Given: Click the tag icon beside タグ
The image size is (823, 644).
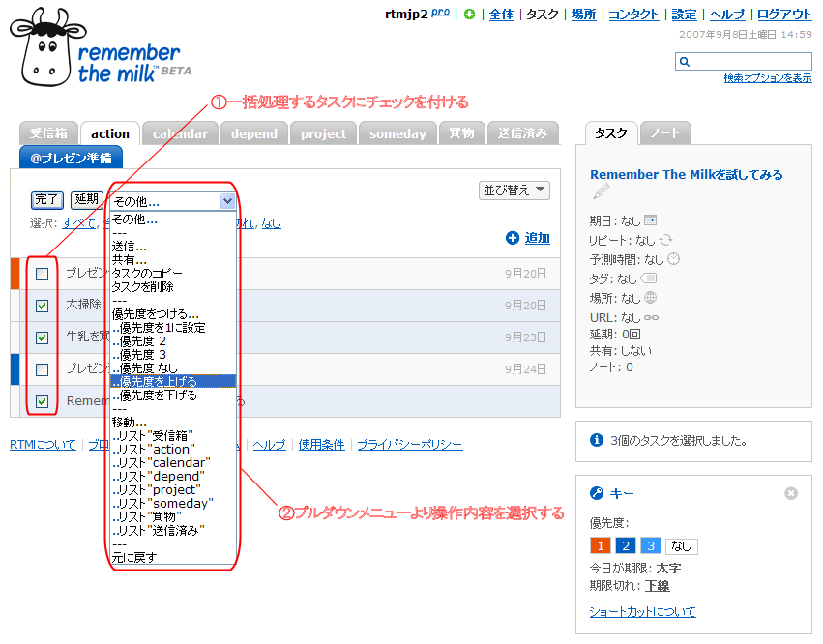Looking at the screenshot, I should (649, 278).
